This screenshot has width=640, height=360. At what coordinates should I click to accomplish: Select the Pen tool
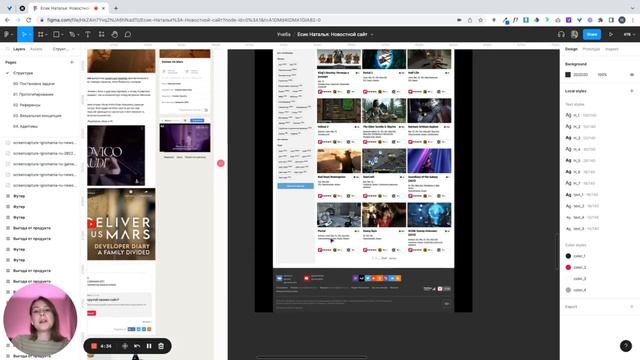pos(73,35)
